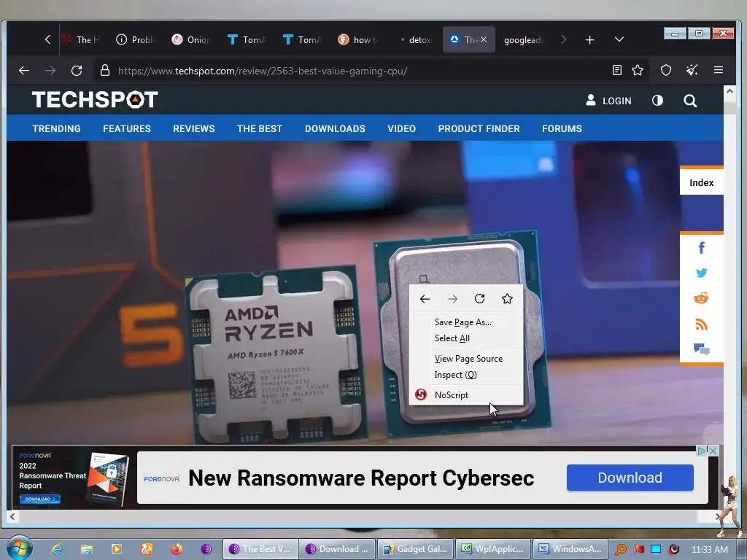Open the shield security level icon
The width and height of the screenshot is (747, 560).
tap(666, 71)
